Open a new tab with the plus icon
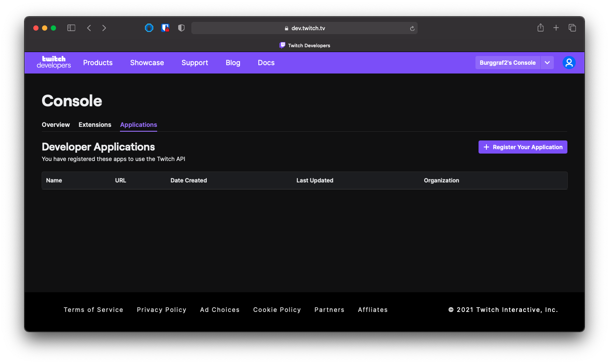 point(556,28)
